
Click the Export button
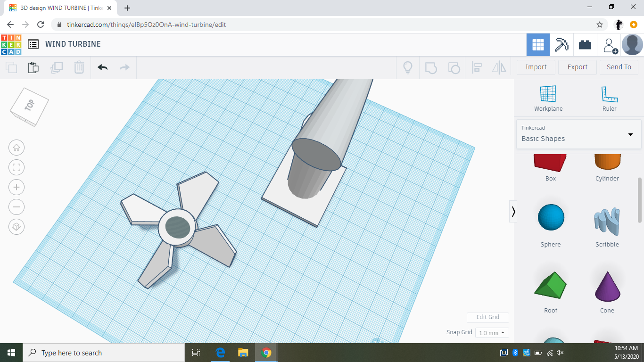coord(577,67)
